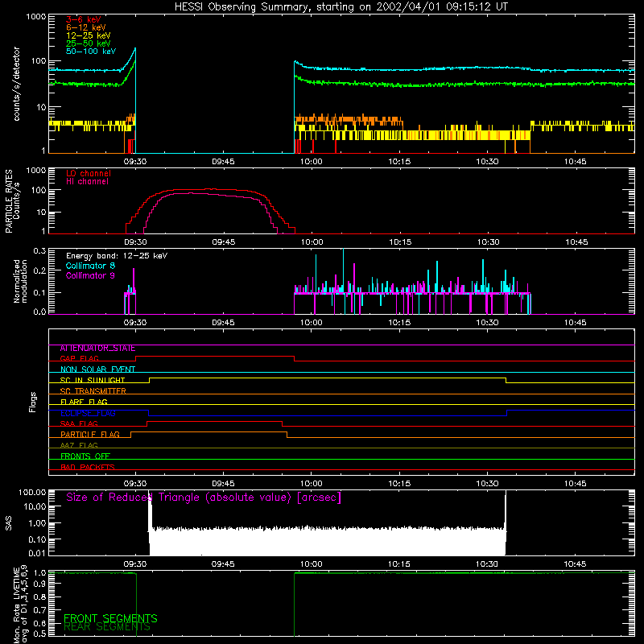Click the yellow 12-25 keV legend entry

click(89, 35)
